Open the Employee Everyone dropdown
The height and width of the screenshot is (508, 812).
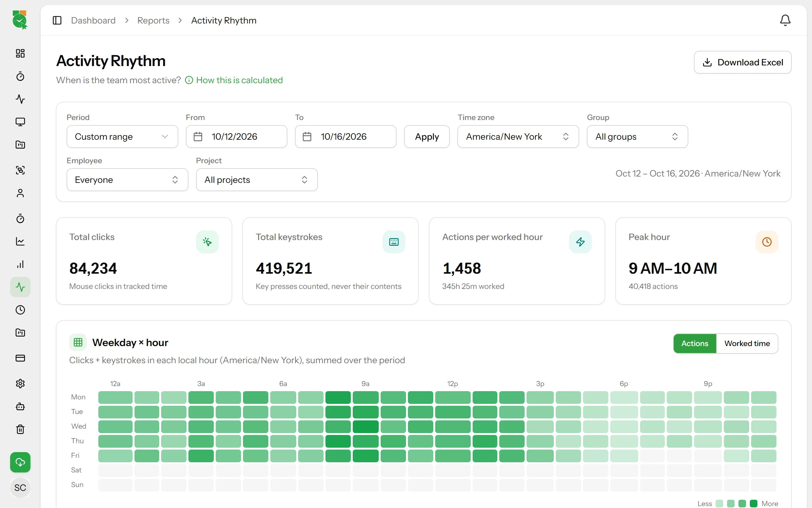click(127, 180)
